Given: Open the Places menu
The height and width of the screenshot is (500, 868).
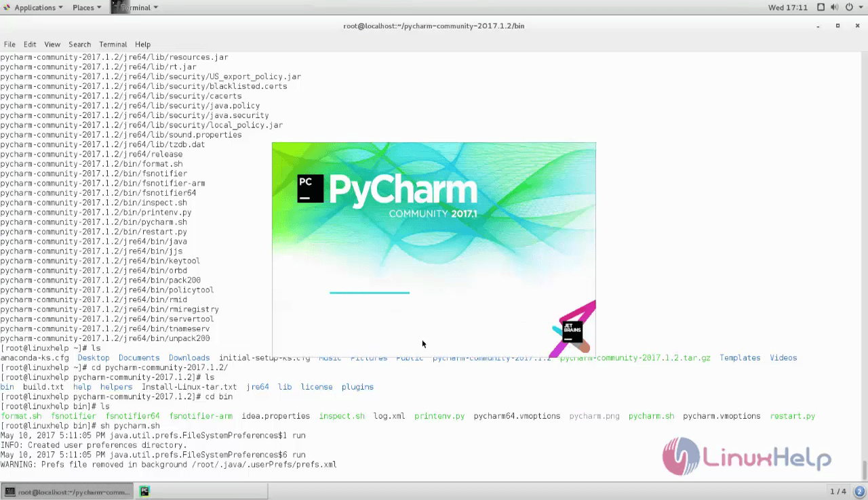Looking at the screenshot, I should click(x=87, y=7).
